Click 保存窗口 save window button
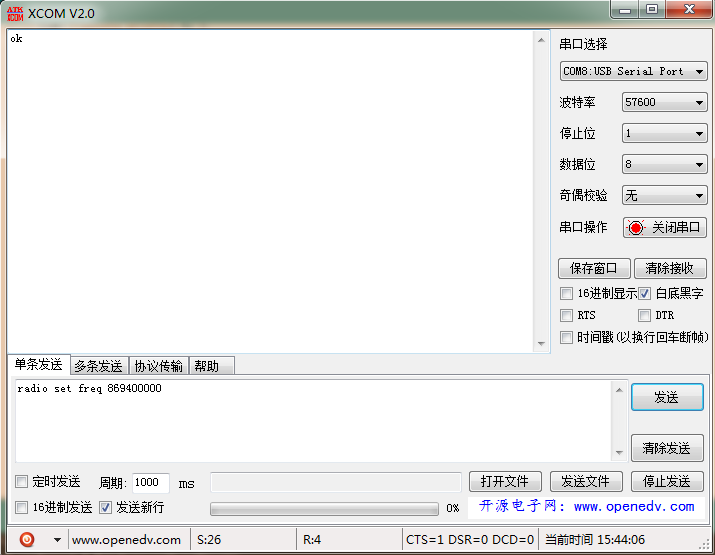Viewport: 715px width, 555px height. (x=594, y=268)
